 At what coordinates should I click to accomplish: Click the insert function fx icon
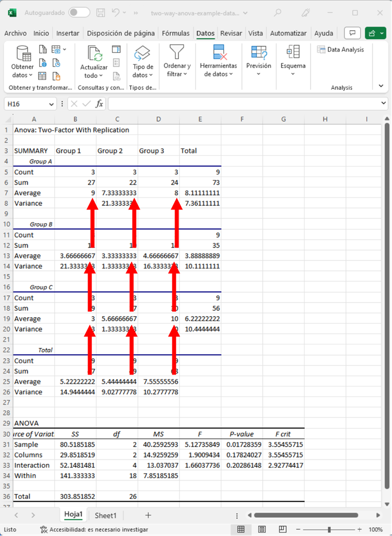tap(99, 104)
